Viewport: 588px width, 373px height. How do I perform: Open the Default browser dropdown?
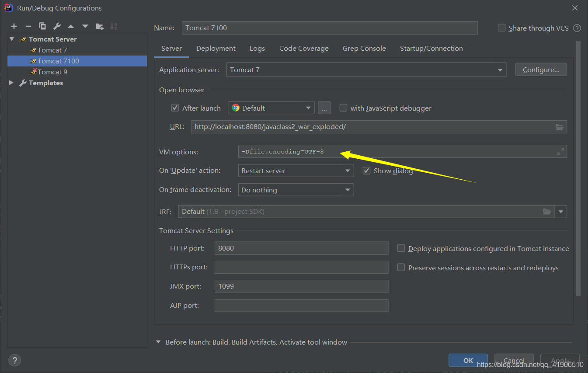(x=271, y=108)
